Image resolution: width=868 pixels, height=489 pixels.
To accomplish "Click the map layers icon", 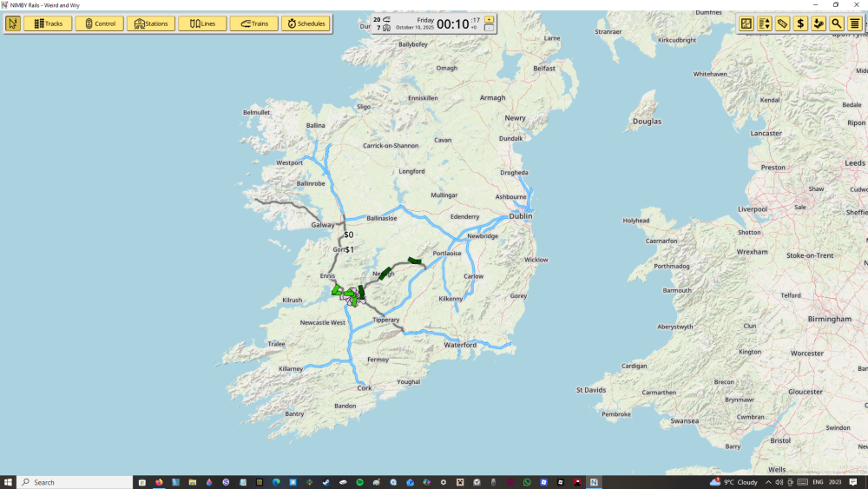I will pyautogui.click(x=746, y=23).
